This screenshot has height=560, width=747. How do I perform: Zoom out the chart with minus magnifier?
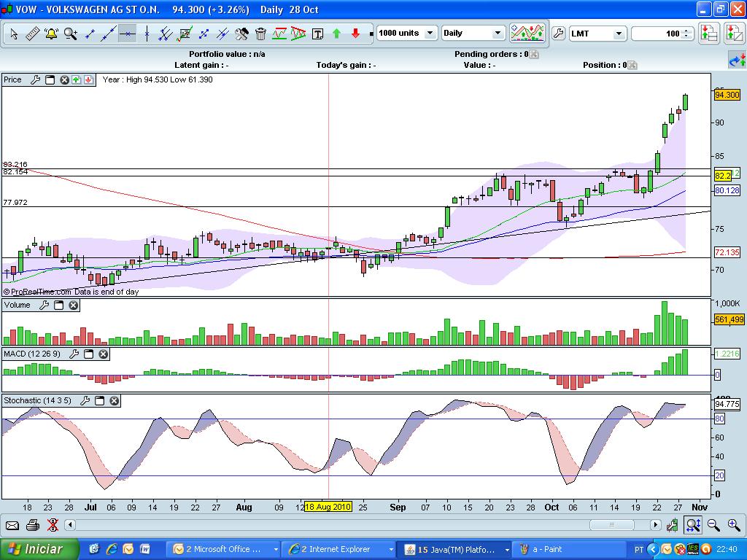713,525
